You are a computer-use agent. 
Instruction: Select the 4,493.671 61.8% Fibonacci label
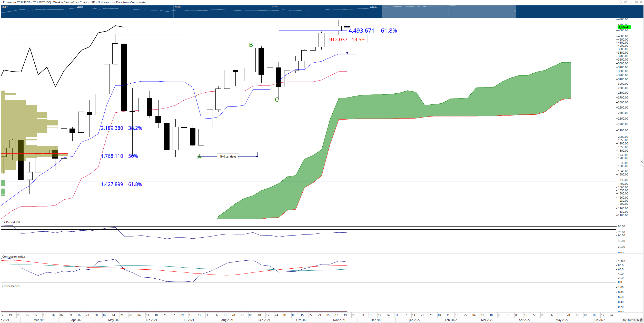373,31
